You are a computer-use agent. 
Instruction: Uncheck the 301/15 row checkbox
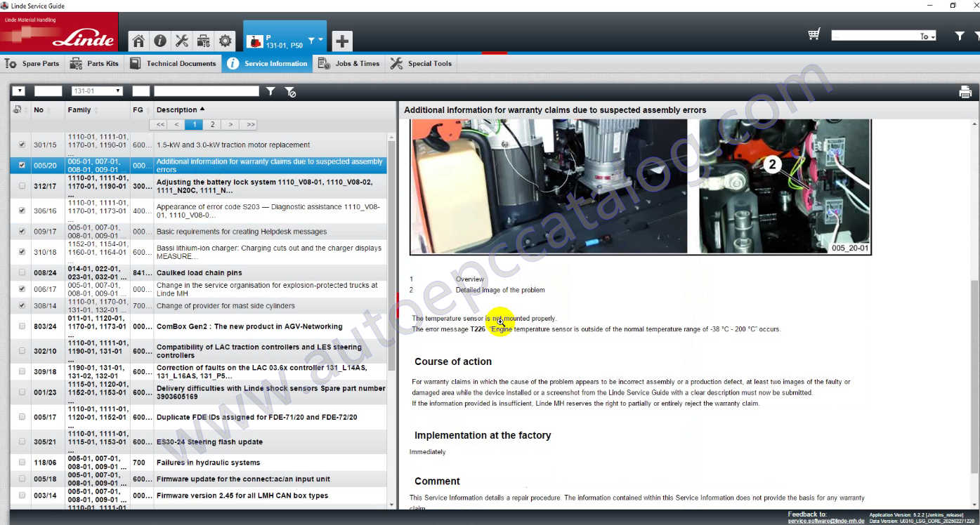point(22,145)
